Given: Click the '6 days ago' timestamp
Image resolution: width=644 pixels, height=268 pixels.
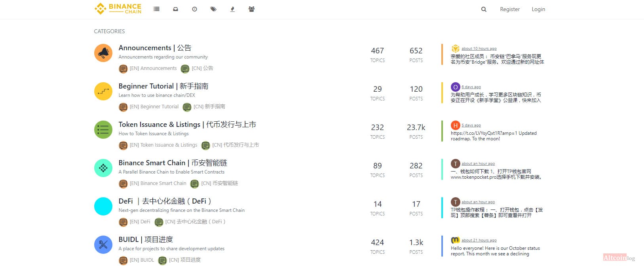Looking at the screenshot, I should coord(471,87).
